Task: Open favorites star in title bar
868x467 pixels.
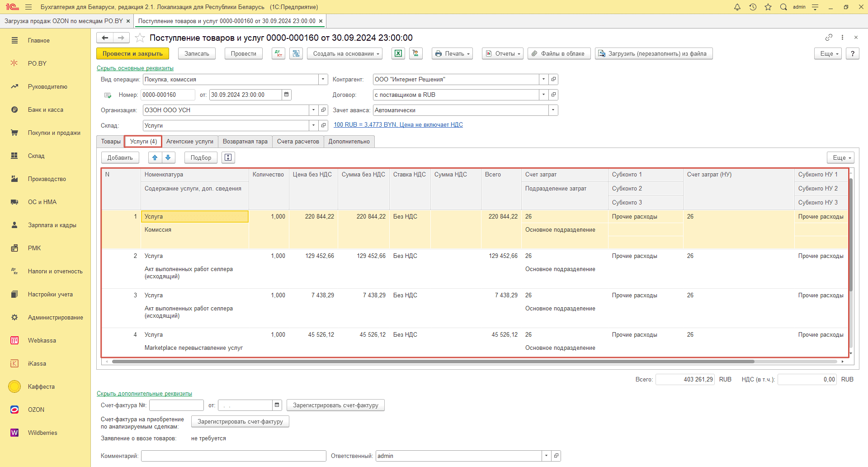Action: (x=768, y=7)
